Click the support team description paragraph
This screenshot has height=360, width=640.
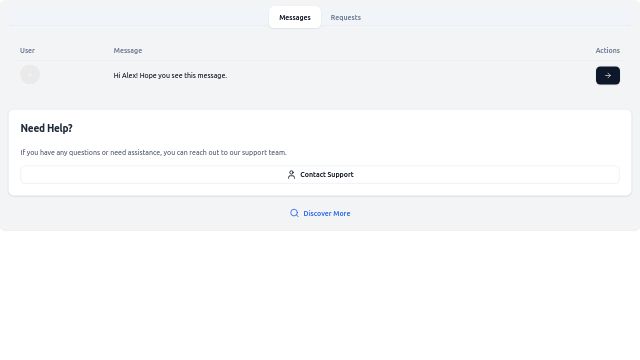coord(153,152)
